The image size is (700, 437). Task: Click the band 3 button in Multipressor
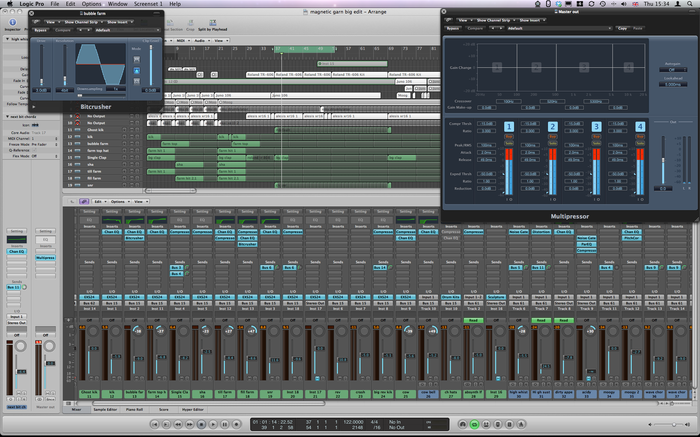click(596, 127)
